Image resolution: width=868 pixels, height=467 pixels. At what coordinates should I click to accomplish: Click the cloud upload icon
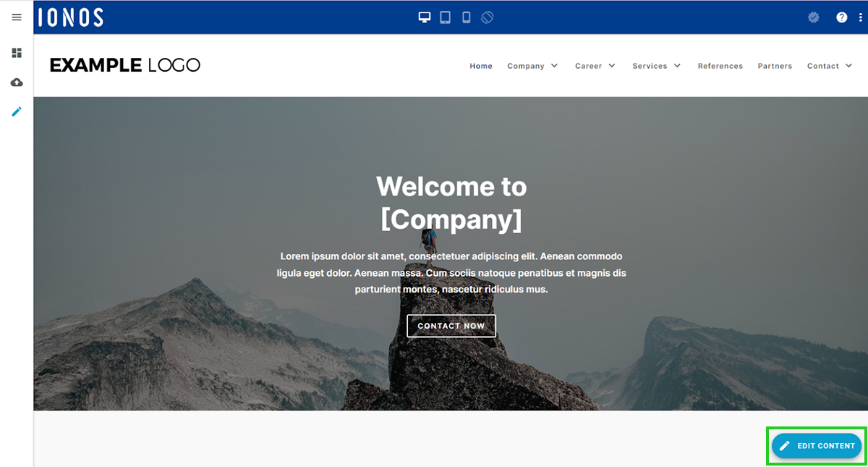click(x=17, y=83)
